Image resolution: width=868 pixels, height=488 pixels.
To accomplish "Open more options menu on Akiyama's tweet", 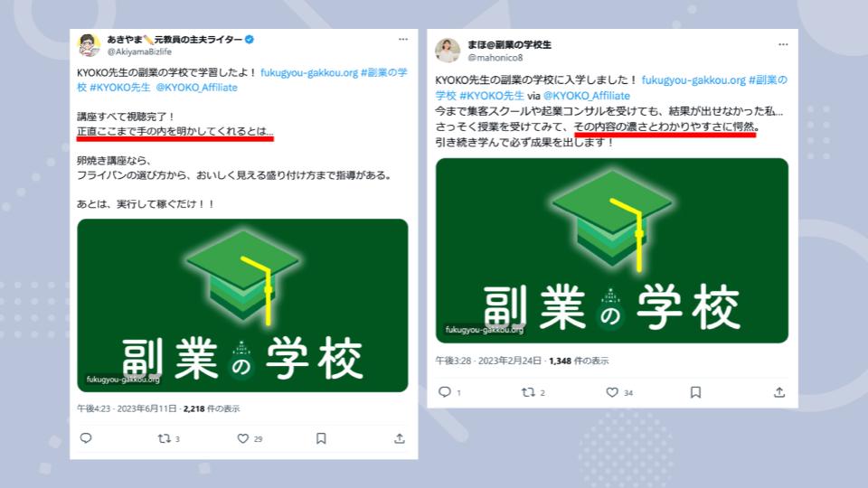I will pyautogui.click(x=403, y=39).
